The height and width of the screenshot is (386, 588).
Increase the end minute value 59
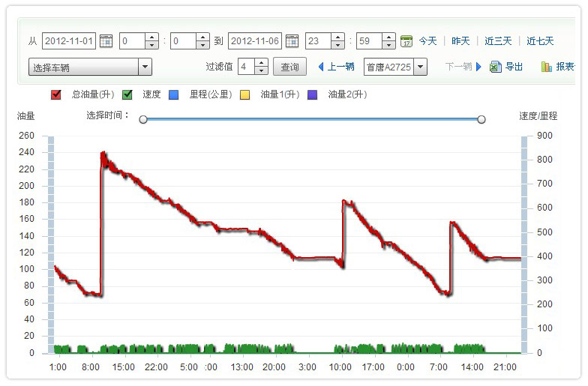click(388, 37)
